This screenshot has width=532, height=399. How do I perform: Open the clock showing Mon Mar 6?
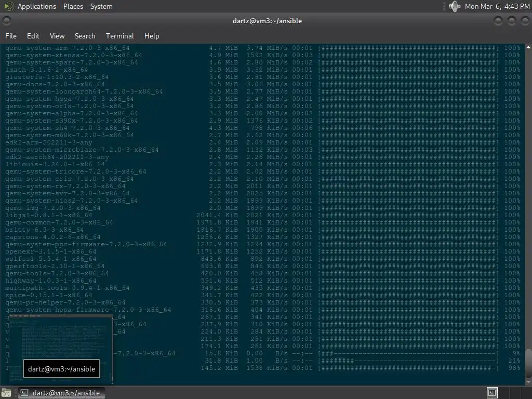tap(497, 6)
